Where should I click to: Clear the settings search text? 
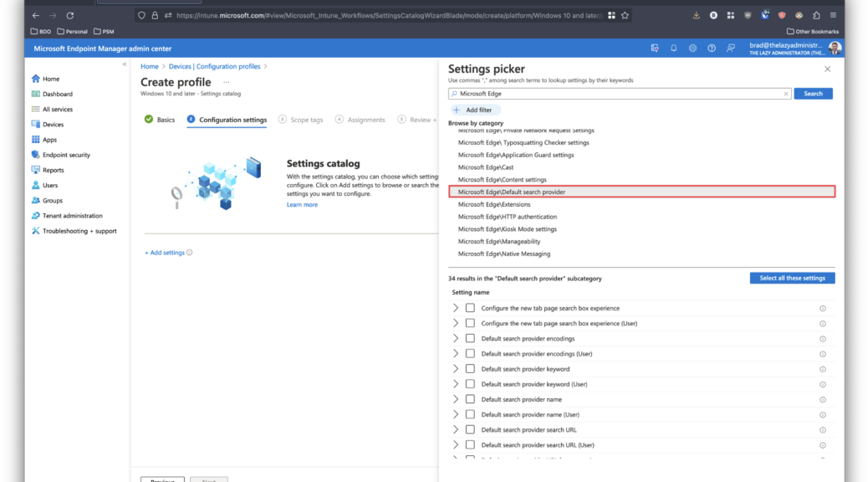[785, 94]
